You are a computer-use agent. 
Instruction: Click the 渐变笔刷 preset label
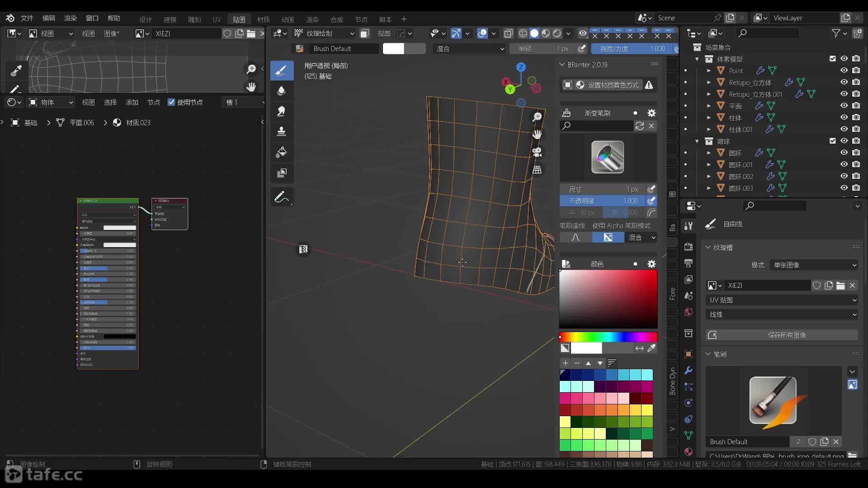click(x=597, y=113)
